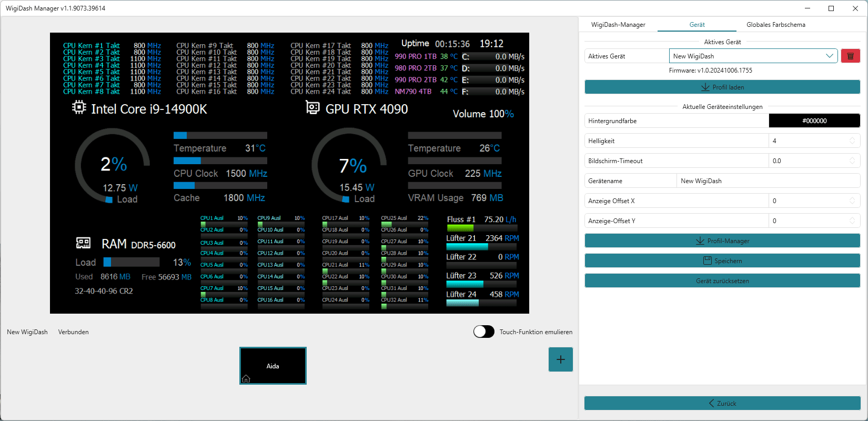The height and width of the screenshot is (421, 868).
Task: Click the plus button to add a page
Action: [x=561, y=359]
